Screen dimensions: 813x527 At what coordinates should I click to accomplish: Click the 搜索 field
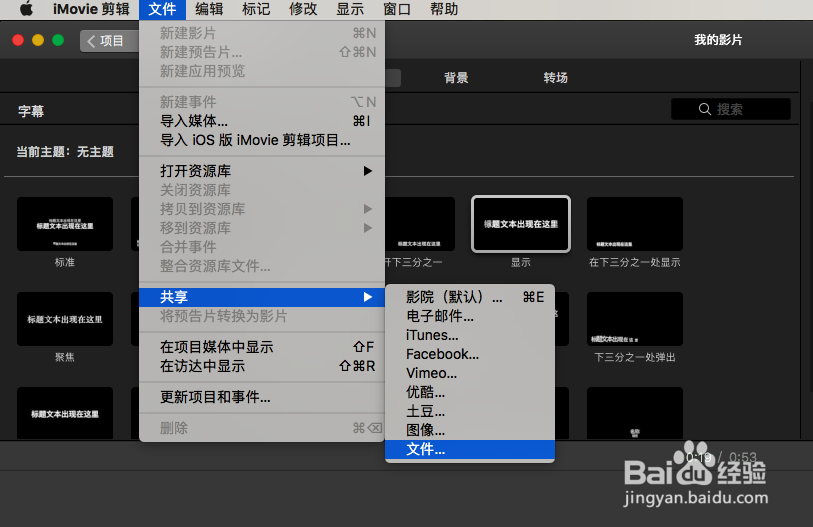(731, 109)
